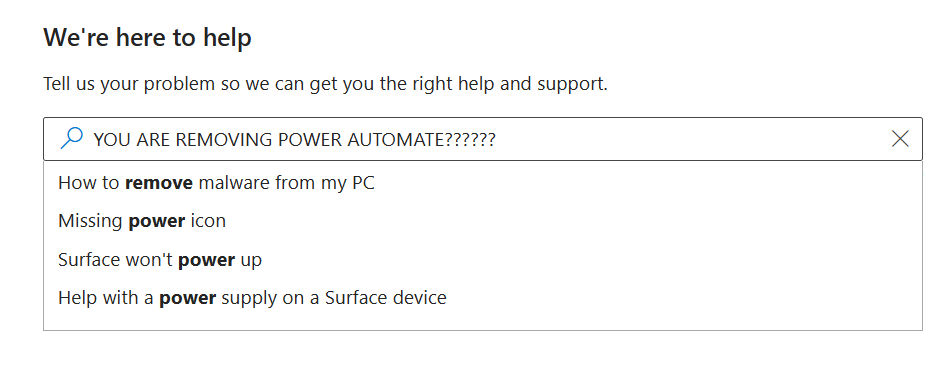Click 'Surface device' at the end of the last suggestion
This screenshot has width=949, height=381.
pyautogui.click(x=386, y=298)
